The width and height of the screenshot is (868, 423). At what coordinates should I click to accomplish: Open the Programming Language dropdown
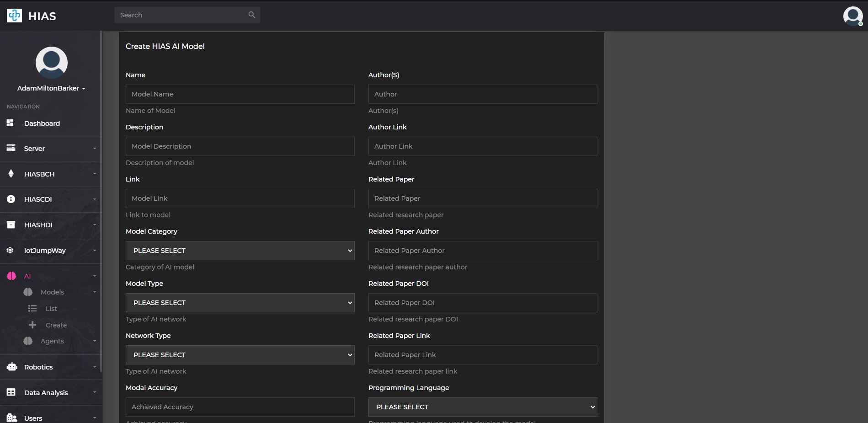pyautogui.click(x=483, y=407)
